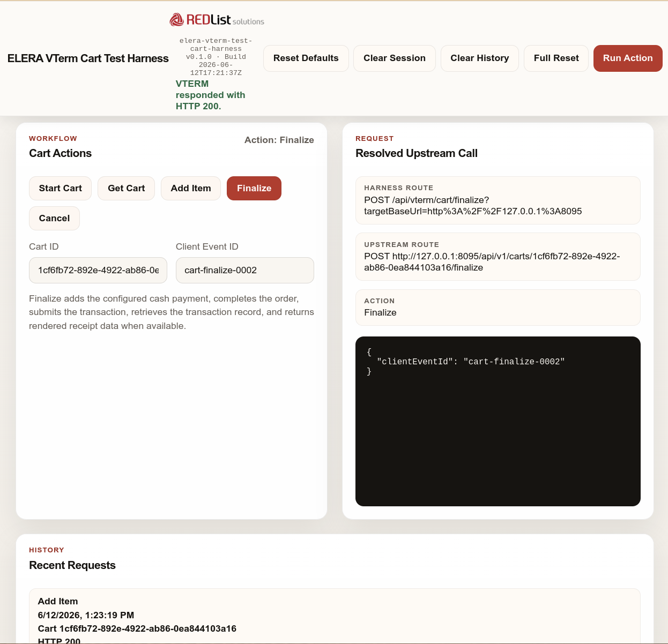Click the ELERA VTerm Cart Test Harness title
This screenshot has width=668, height=644.
(x=88, y=58)
